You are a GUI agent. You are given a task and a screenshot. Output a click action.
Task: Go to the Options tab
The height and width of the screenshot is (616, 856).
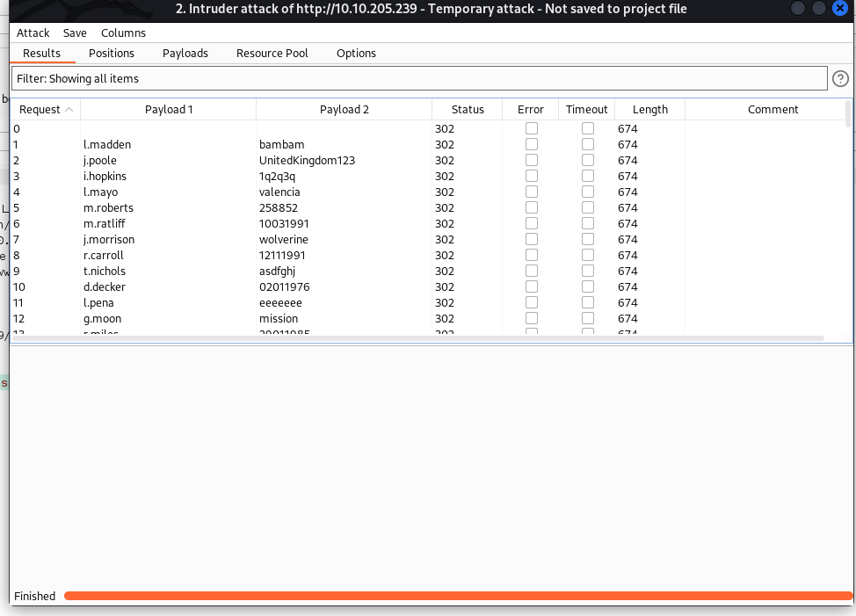pyautogui.click(x=356, y=53)
